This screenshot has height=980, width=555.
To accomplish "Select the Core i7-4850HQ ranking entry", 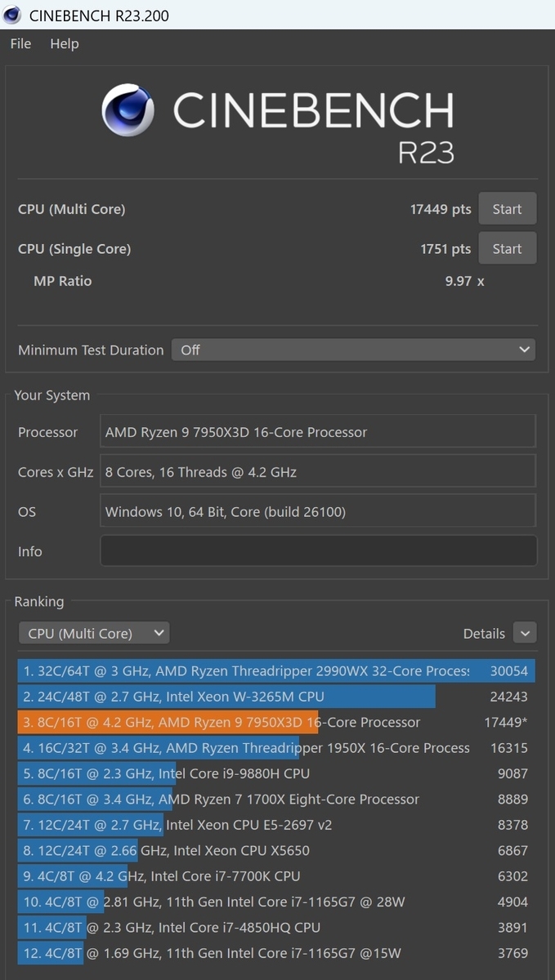I will [276, 928].
